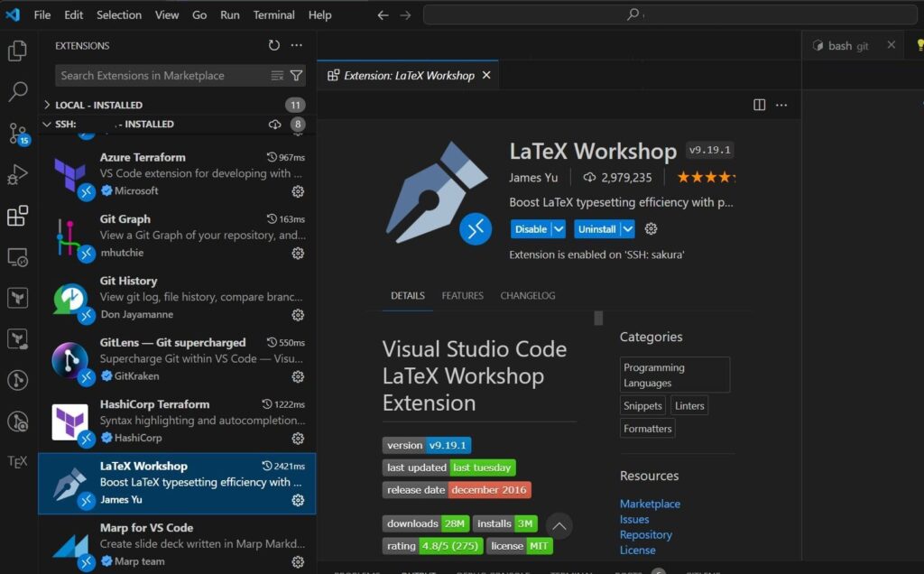
Task: Open settings gear for the GitLens extension
Action: point(299,376)
